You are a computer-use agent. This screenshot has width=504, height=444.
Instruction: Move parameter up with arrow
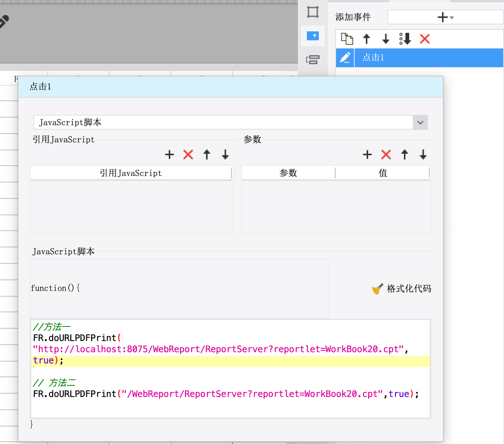click(x=405, y=154)
